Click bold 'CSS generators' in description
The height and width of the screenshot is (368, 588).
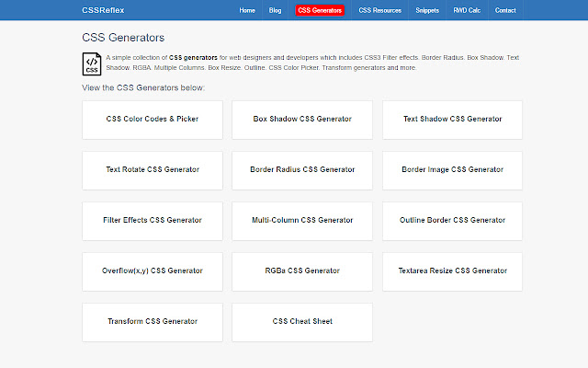point(193,58)
